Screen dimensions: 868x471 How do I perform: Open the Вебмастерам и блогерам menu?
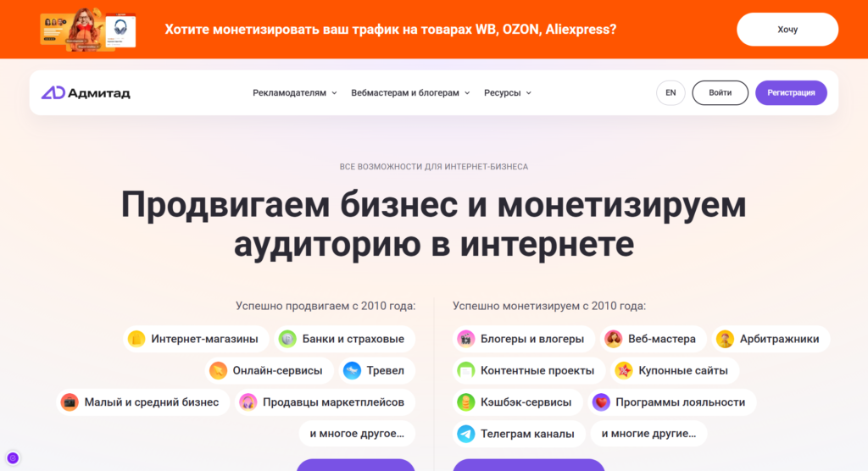[x=410, y=93]
